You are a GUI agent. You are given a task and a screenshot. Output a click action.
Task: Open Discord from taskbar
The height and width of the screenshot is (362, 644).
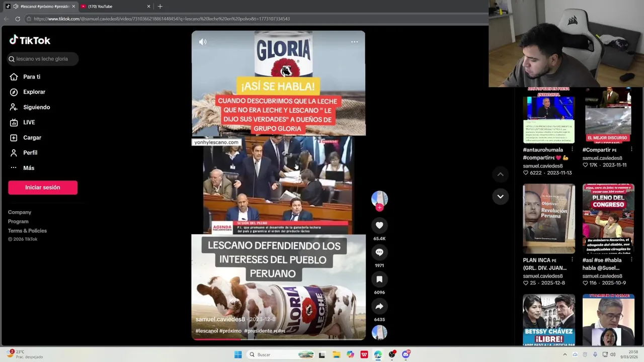pos(406,354)
